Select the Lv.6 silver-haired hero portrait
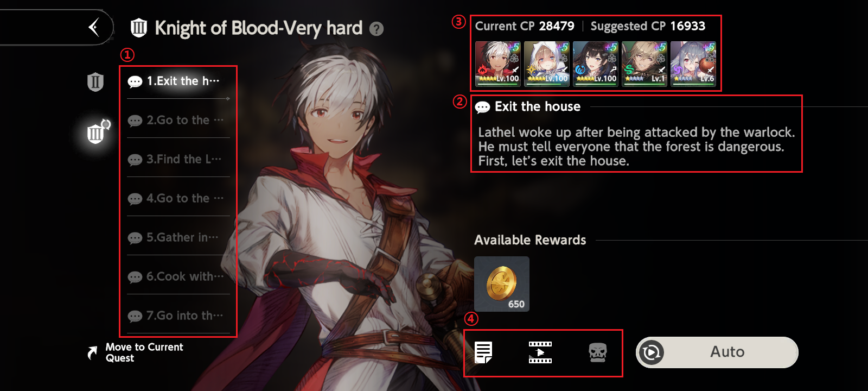This screenshot has height=391, width=868. (x=693, y=64)
